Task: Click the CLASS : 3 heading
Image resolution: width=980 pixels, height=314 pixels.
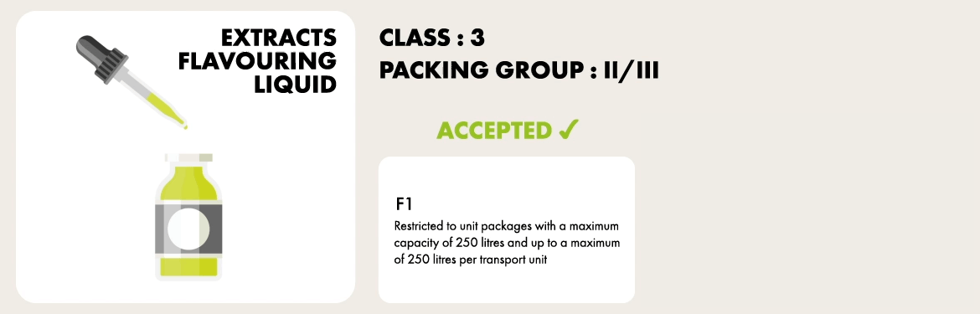Action: 432,38
